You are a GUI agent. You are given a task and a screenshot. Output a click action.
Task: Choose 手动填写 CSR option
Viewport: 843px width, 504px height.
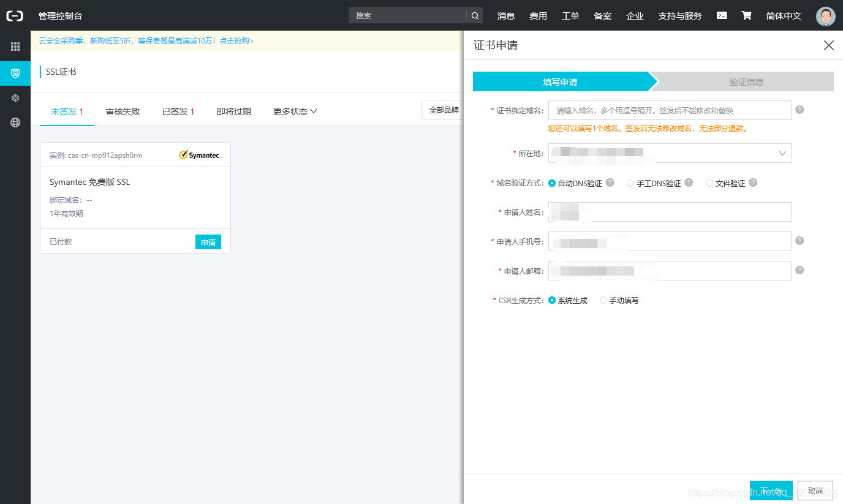[603, 300]
